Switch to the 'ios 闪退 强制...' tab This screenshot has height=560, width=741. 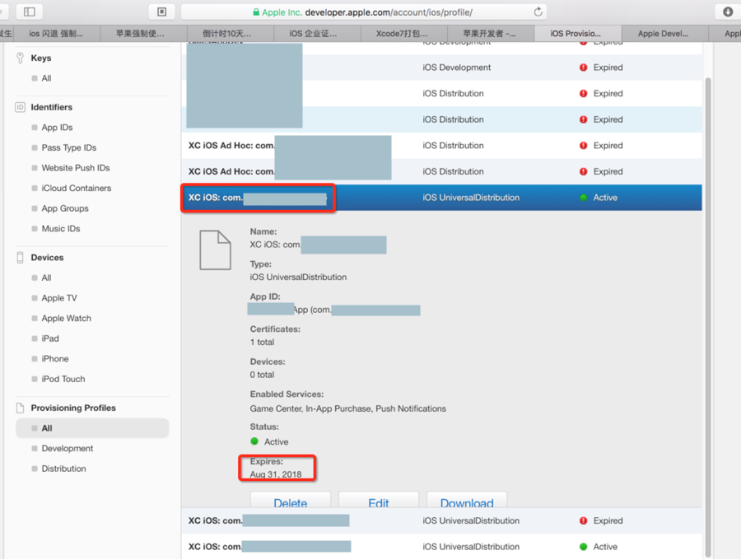click(56, 34)
